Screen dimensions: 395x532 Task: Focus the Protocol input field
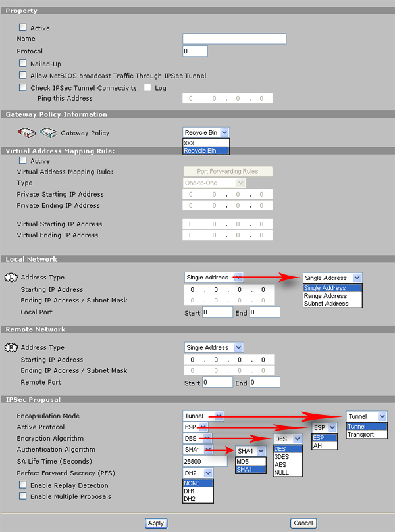[x=195, y=51]
